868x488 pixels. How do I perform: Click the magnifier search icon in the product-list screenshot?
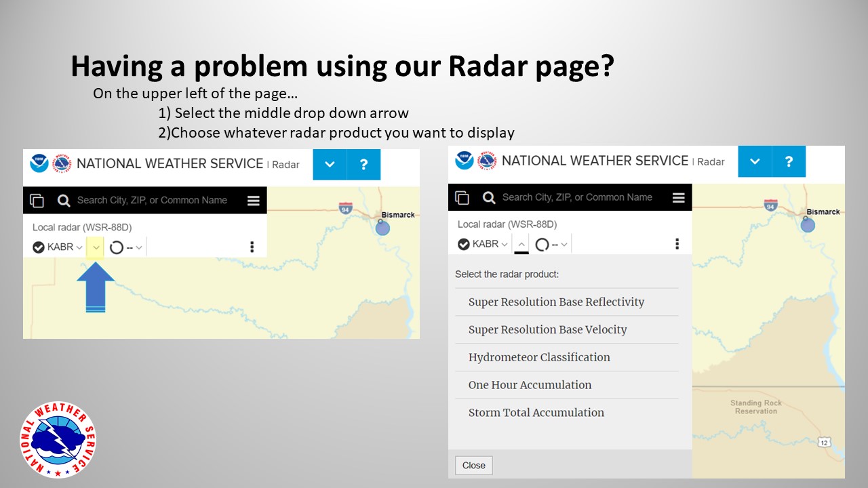click(x=489, y=198)
